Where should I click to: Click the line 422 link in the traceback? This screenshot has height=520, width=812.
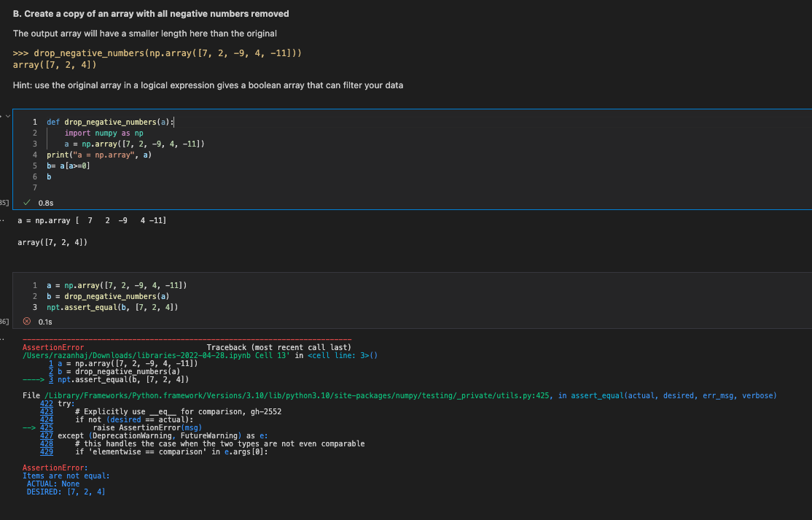click(x=49, y=403)
